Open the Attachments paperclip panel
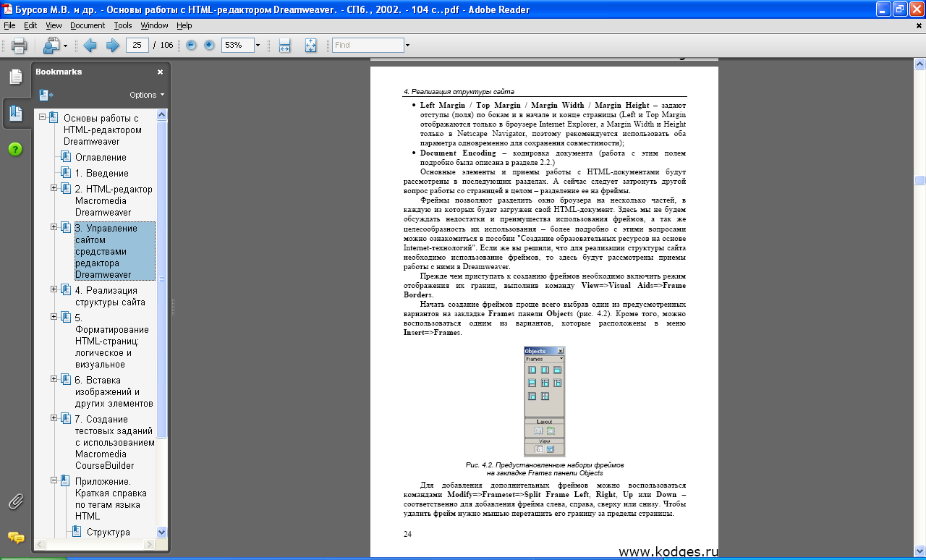This screenshot has height=560, width=926. [x=15, y=501]
